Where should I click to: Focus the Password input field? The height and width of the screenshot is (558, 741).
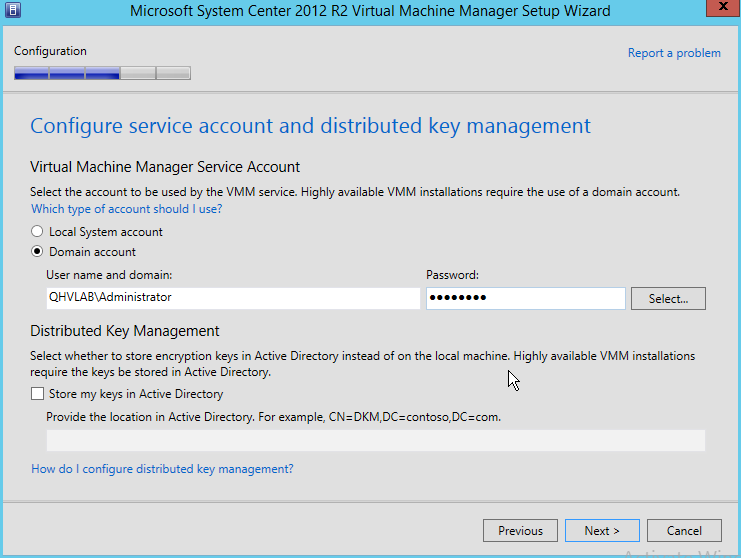click(x=525, y=298)
